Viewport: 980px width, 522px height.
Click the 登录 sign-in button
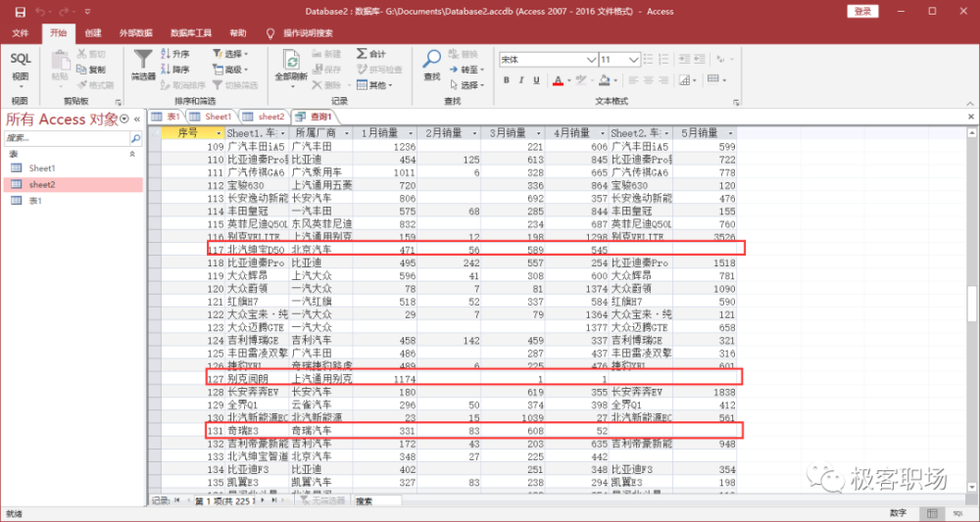pyautogui.click(x=863, y=11)
